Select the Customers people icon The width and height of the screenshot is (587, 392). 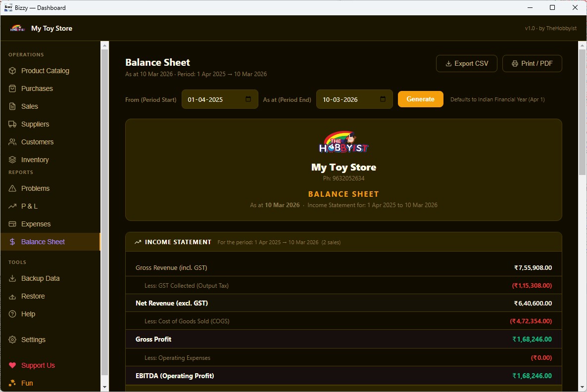[x=12, y=142]
